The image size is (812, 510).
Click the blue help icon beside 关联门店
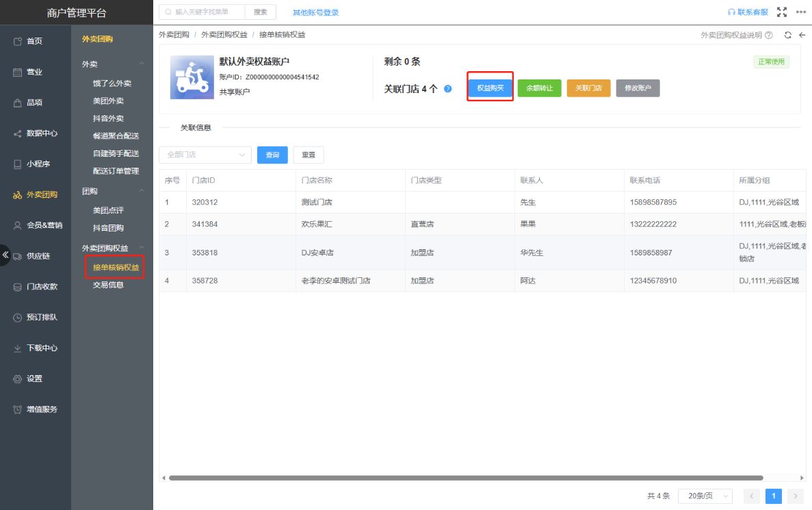coord(448,88)
